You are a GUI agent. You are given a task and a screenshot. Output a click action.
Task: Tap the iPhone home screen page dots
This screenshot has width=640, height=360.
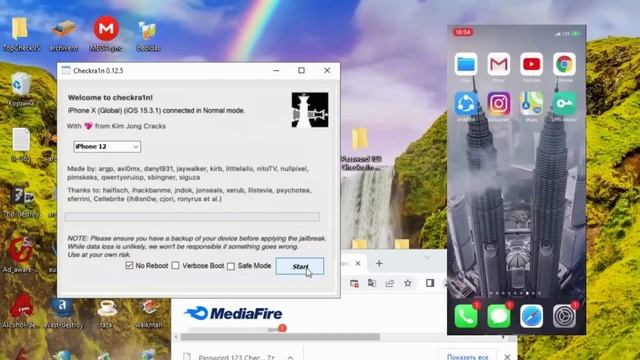click(516, 293)
